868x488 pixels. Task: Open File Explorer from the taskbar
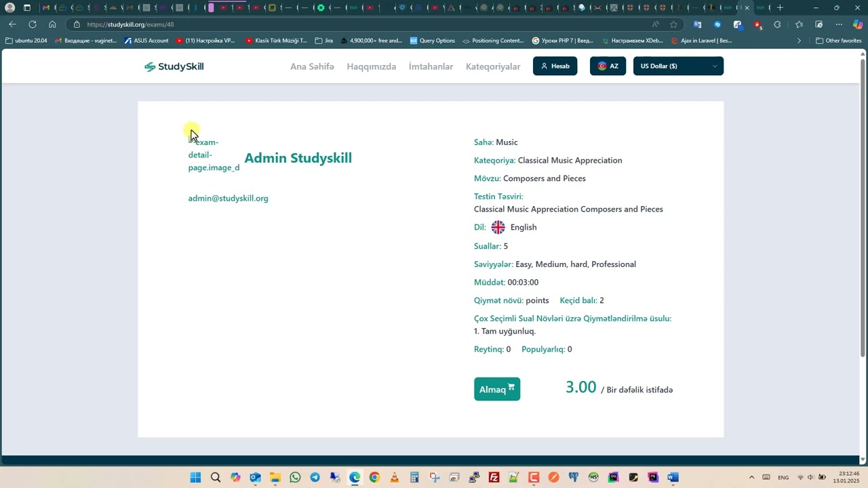click(x=275, y=477)
